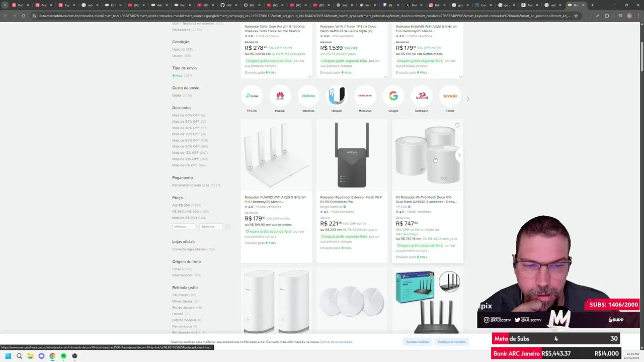The image size is (644, 362).
Task: Open Chrome from the taskbar
Action: [52, 356]
